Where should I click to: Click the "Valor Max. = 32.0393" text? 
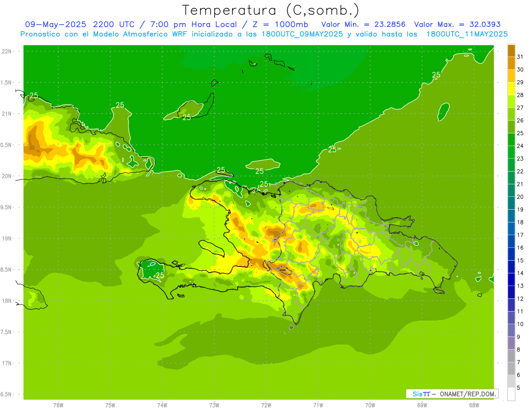pos(457,24)
